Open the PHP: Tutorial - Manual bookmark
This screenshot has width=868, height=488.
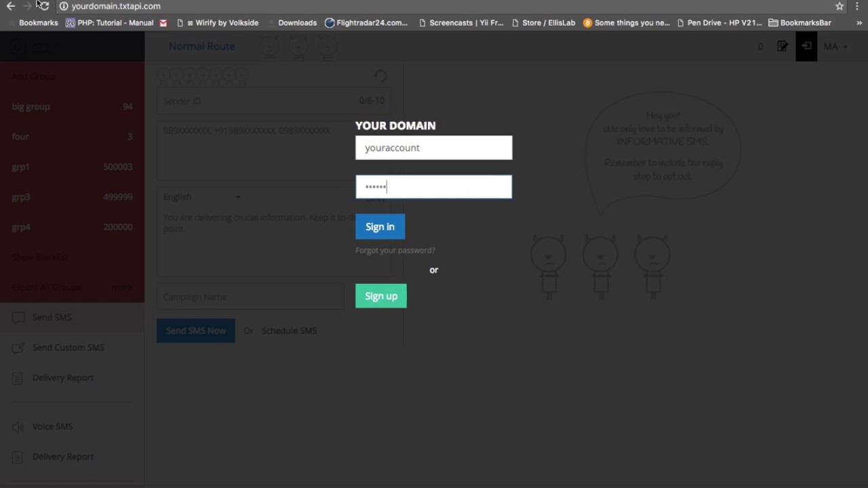[x=110, y=22]
